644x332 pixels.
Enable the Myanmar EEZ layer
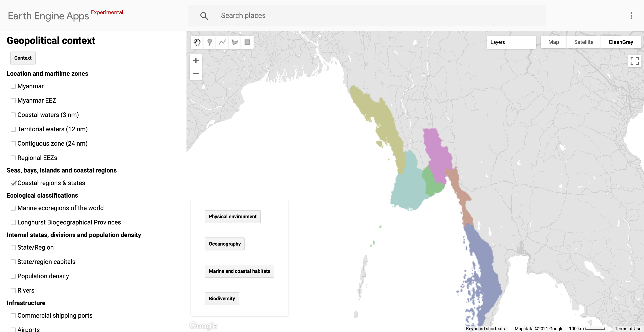[13, 100]
